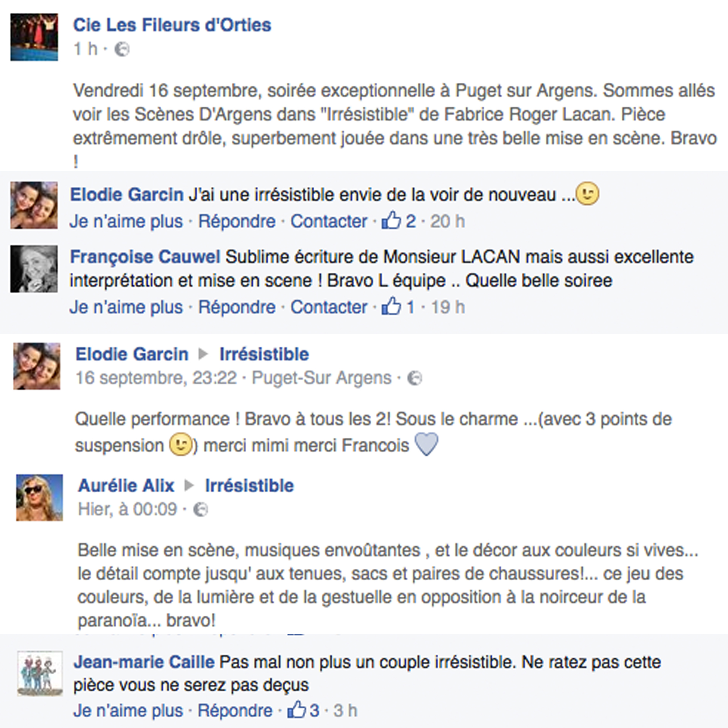Click the globe icon next to Puget-Sur Argens
Image resolution: width=728 pixels, height=728 pixels.
coord(414,378)
